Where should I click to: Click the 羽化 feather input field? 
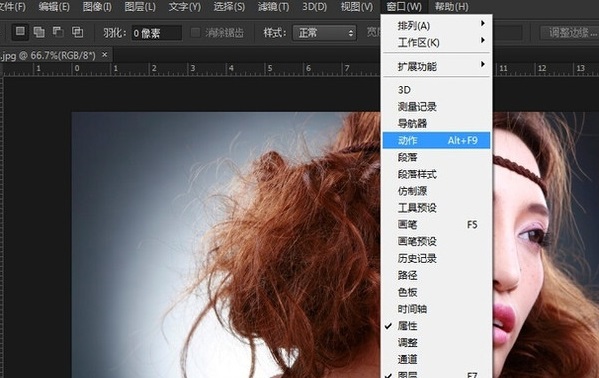[x=157, y=33]
